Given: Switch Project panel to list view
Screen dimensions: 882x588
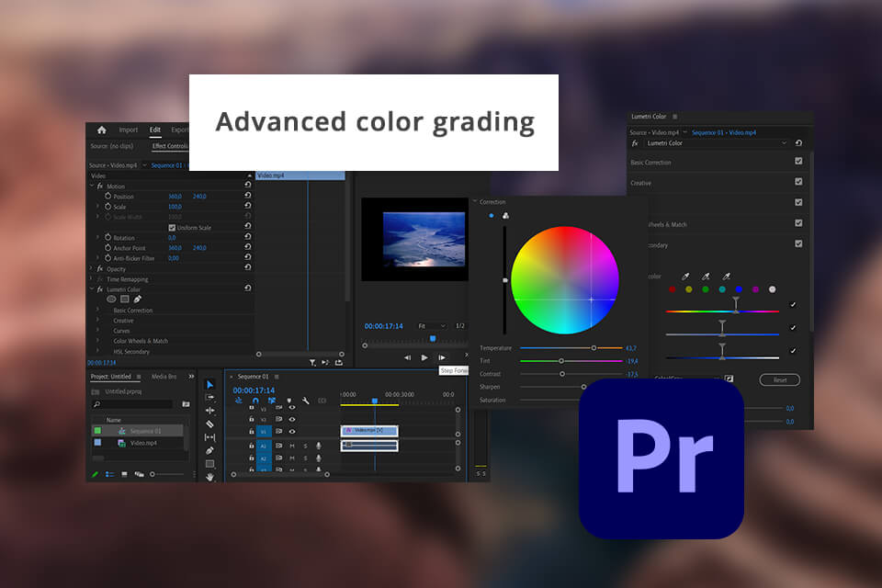Looking at the screenshot, I should [109, 474].
